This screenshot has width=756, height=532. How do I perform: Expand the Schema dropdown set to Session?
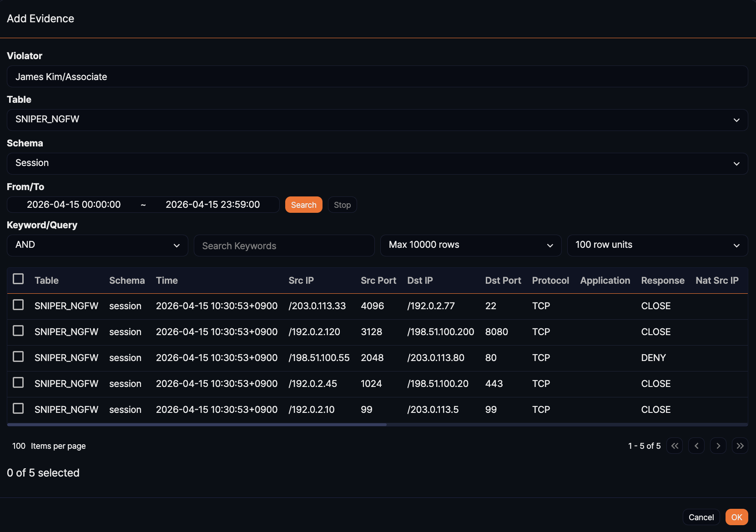[377, 163]
